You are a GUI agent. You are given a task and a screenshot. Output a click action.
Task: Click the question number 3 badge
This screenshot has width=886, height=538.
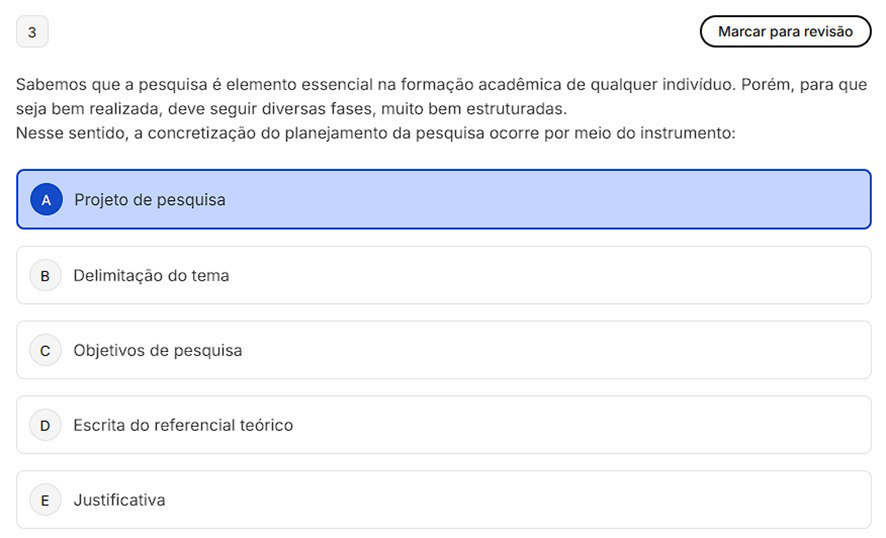32,32
